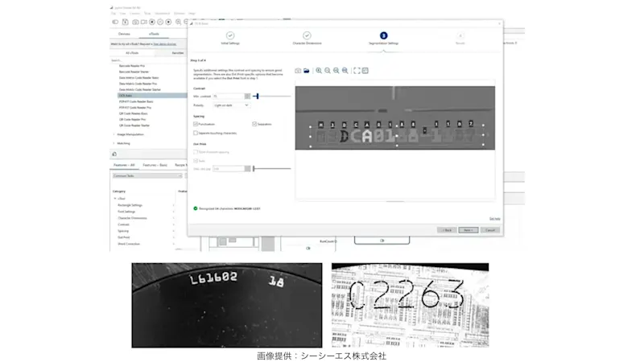Open the Common Tasks dropdown

(x=147, y=175)
